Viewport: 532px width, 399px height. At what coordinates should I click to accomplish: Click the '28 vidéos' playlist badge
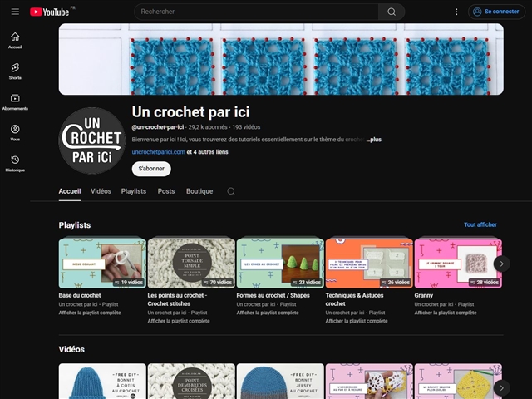(484, 283)
